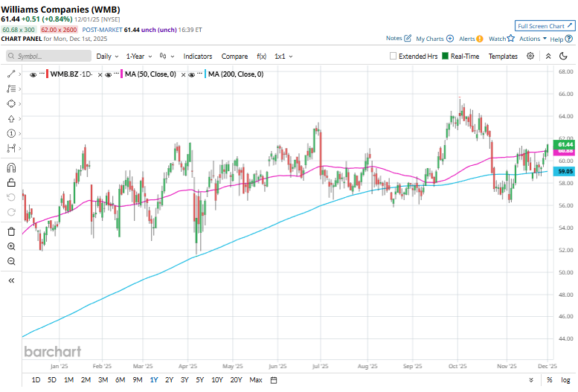Zoom in on the chart
The image size is (578, 392).
pos(11,246)
